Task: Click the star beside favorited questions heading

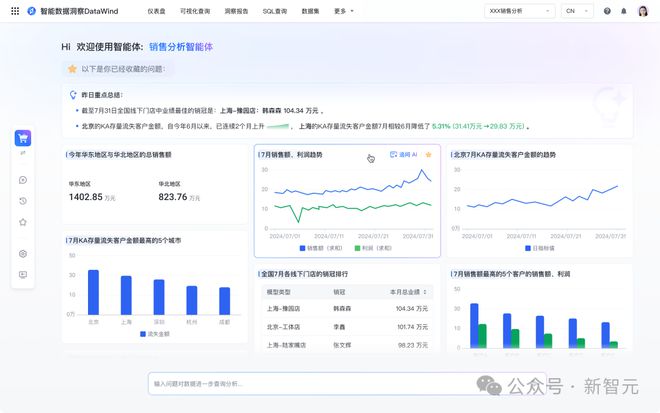Action: tap(72, 69)
